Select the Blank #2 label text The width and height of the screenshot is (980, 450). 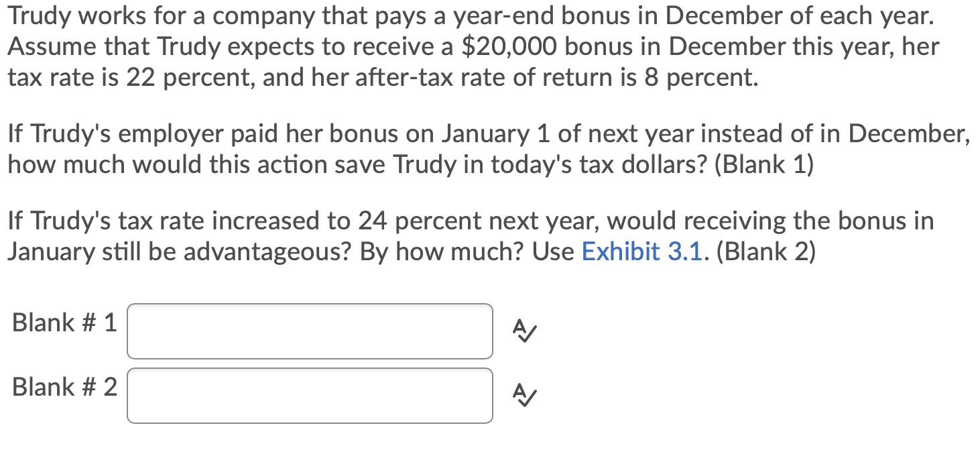64,388
